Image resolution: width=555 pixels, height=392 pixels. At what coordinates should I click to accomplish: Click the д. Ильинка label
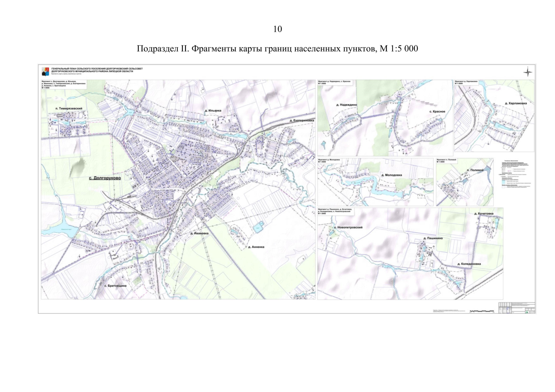pos(213,110)
